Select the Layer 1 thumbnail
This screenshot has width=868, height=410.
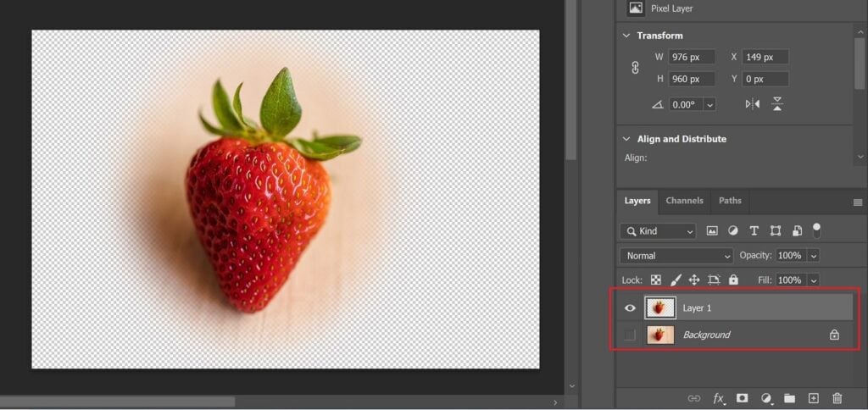point(660,308)
